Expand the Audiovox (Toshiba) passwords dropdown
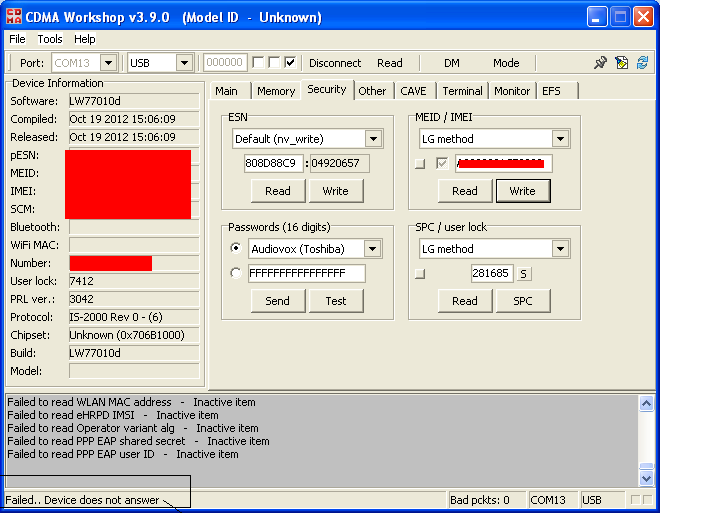 (373, 249)
